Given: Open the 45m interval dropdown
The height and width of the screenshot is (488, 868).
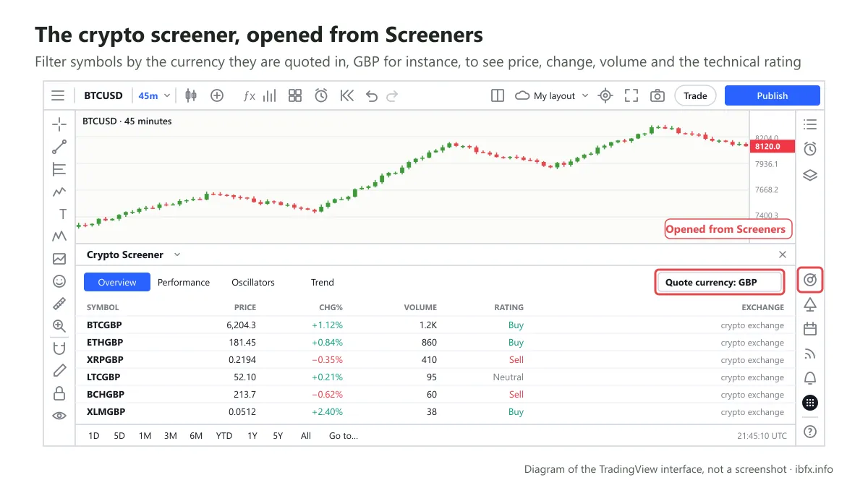Looking at the screenshot, I should point(154,95).
